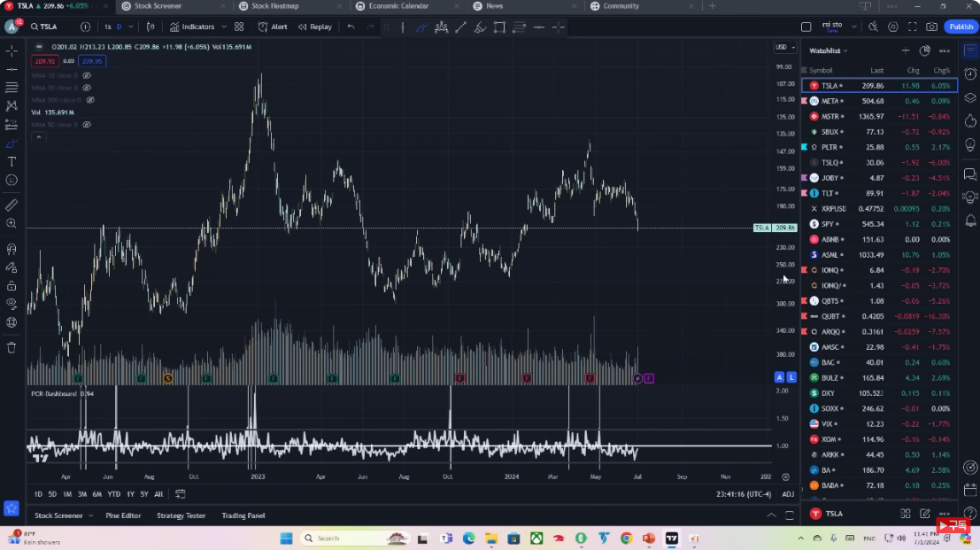Open the indicator templates grid

[x=239, y=27]
